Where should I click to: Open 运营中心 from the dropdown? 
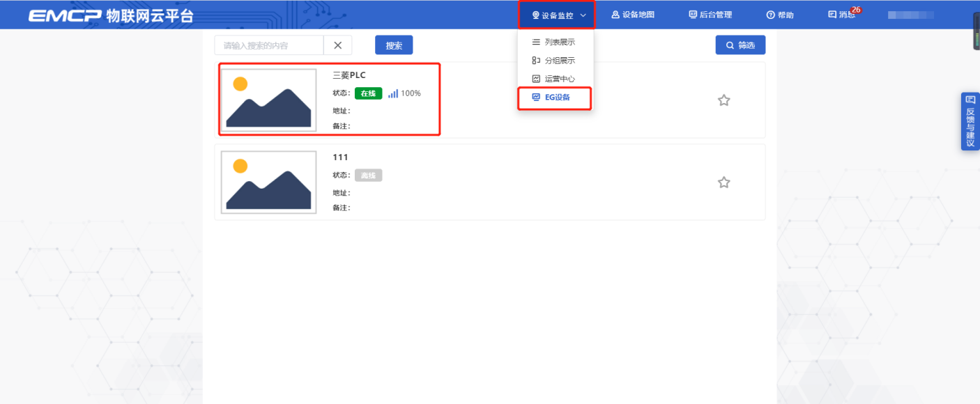pyautogui.click(x=554, y=79)
